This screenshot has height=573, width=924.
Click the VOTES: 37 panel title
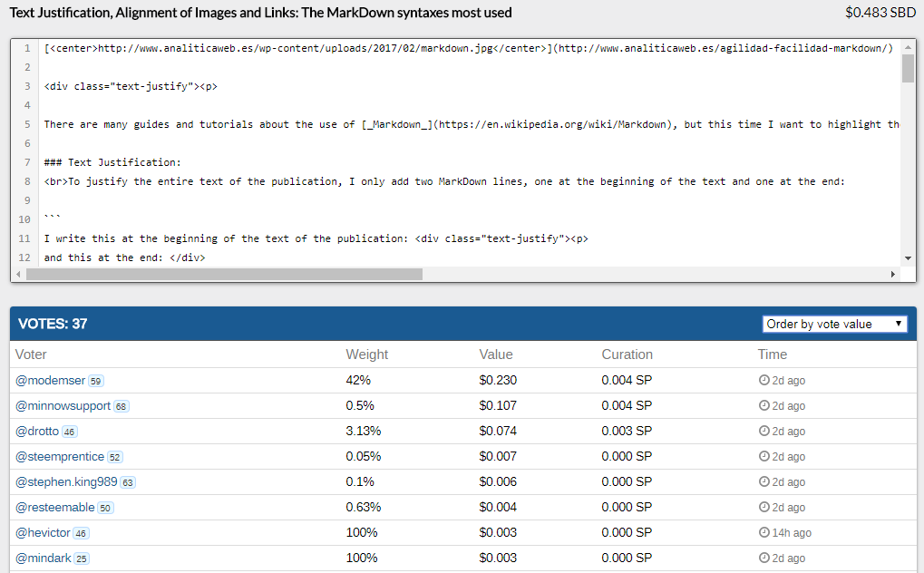(53, 324)
